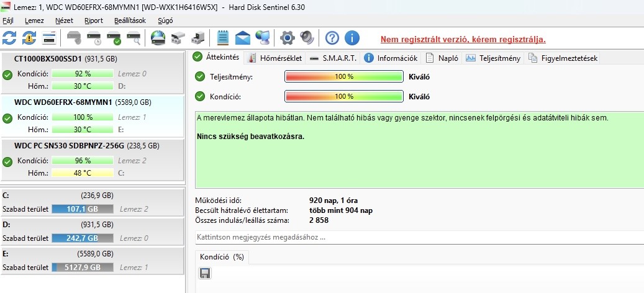Click the comment field 'Kattintson megjegyzés megadásához'
644x293 pixels.
pyautogui.click(x=419, y=237)
